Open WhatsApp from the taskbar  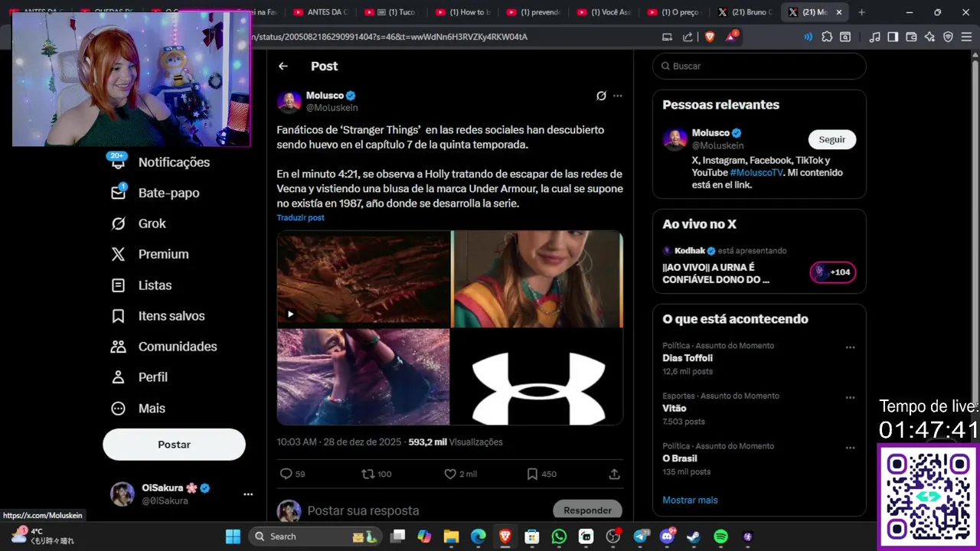coord(559,536)
